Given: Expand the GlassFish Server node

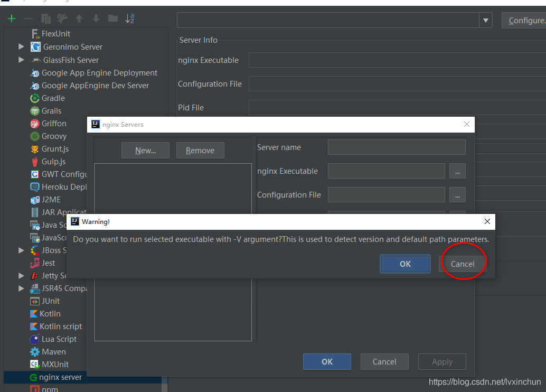Looking at the screenshot, I should point(21,60).
